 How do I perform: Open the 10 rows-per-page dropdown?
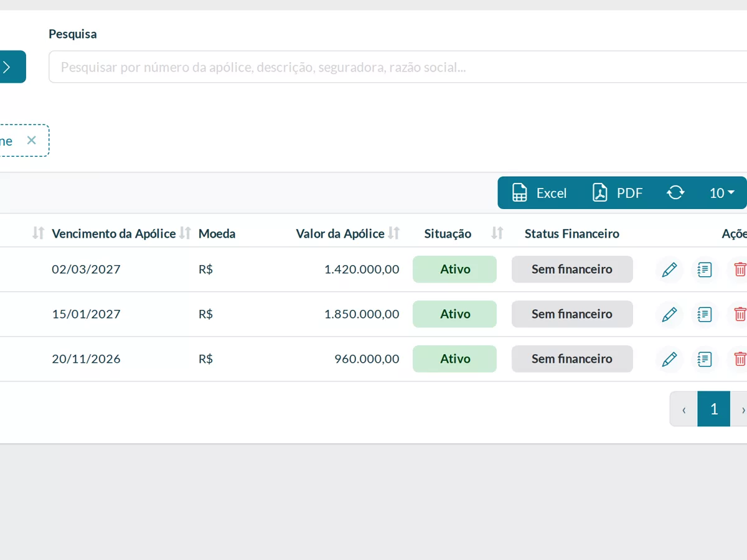[x=722, y=193]
